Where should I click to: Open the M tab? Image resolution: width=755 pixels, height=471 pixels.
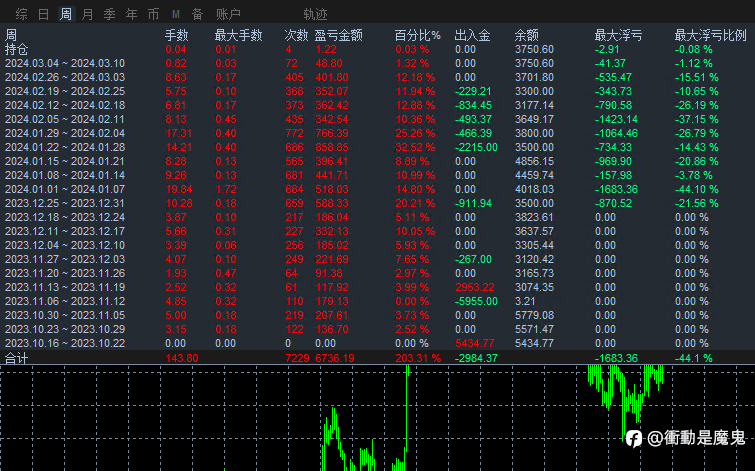pyautogui.click(x=176, y=14)
